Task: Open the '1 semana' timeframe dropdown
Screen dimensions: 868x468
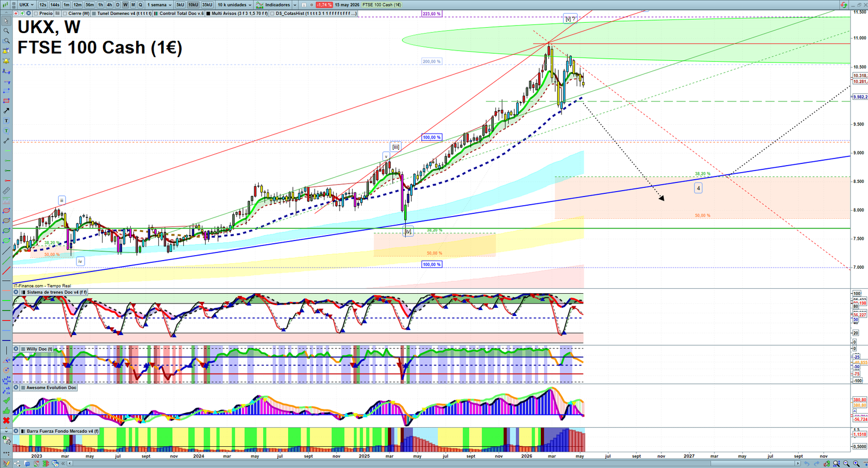Action: pos(159,5)
